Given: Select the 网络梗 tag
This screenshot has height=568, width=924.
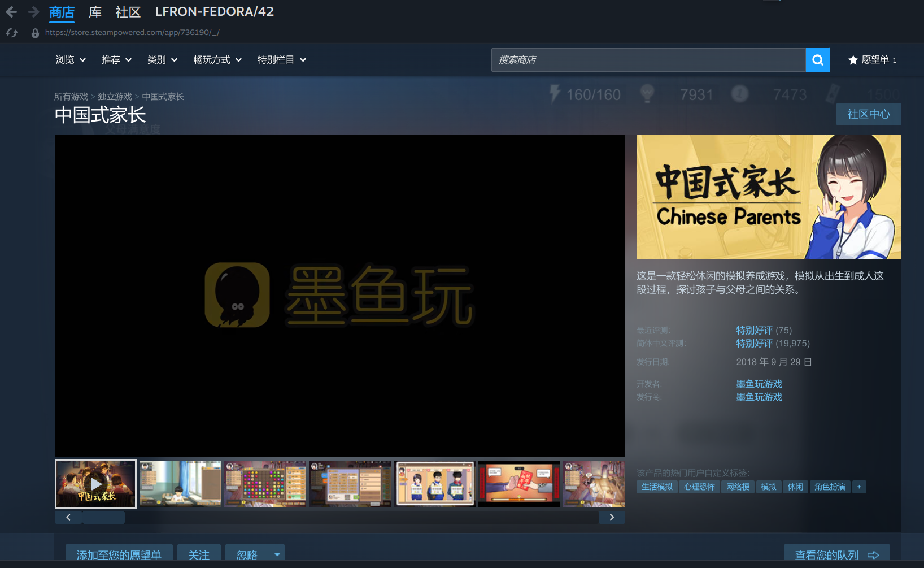Looking at the screenshot, I should [738, 487].
